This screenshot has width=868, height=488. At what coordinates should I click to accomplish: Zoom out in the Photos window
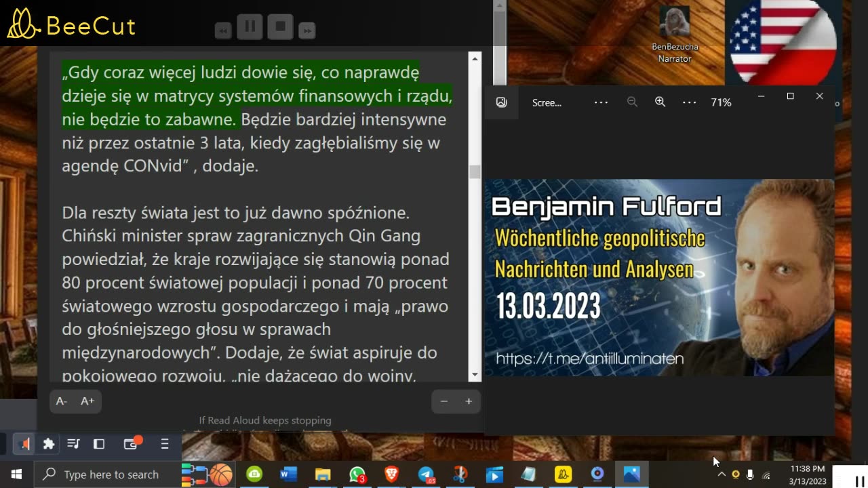(x=632, y=102)
